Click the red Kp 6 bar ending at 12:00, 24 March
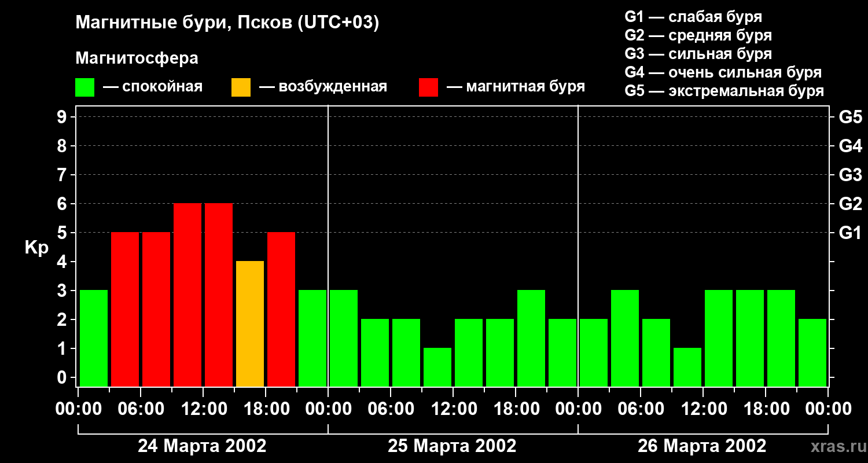Viewport: 868px width, 463px height. pyautogui.click(x=187, y=295)
